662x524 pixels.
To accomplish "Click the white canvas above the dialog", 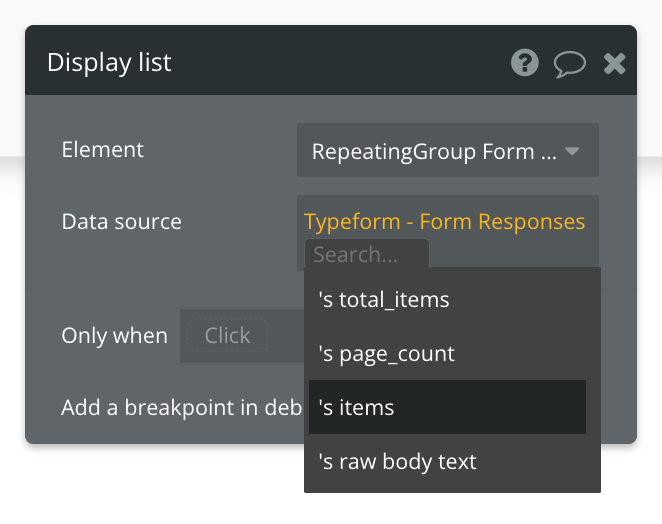I will (x=330, y=12).
